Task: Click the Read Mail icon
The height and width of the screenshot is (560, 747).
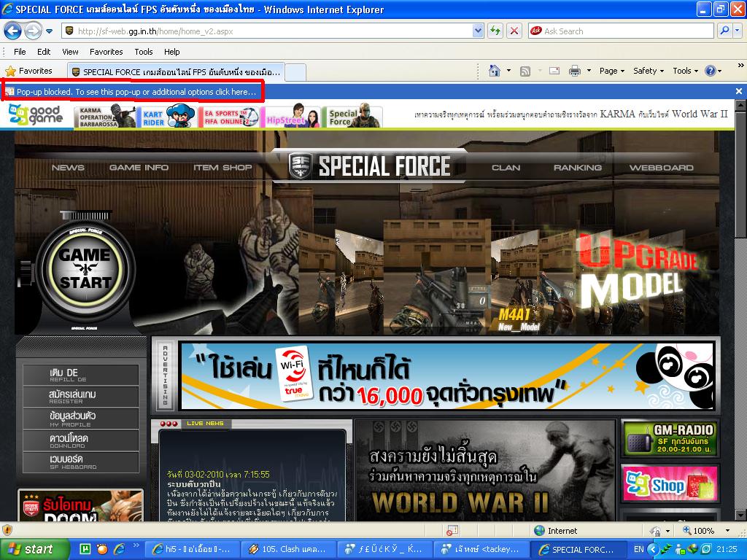Action: point(554,71)
